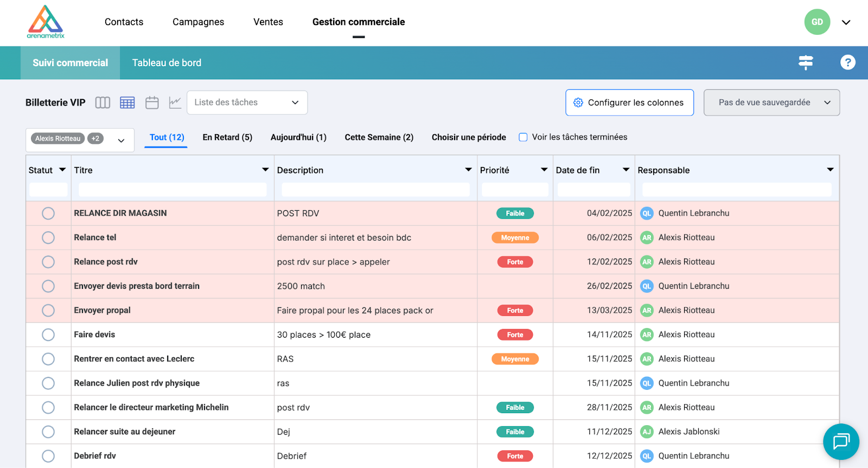This screenshot has width=868, height=468.
Task: Click the signpost icon in header bar
Action: tap(806, 62)
